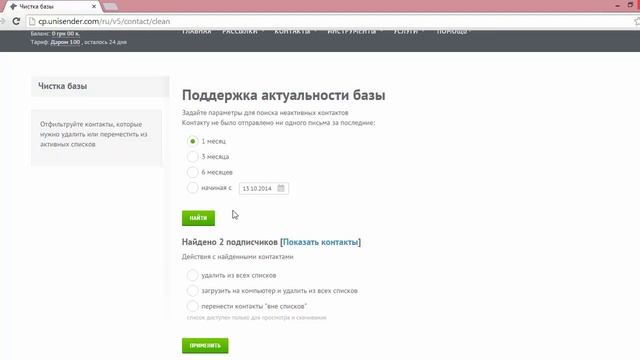Click the green 'Найти' button
The height and width of the screenshot is (360, 640).
point(198,218)
